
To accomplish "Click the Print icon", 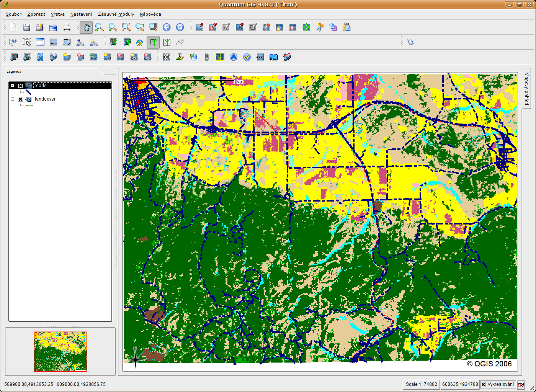I will coord(67,27).
